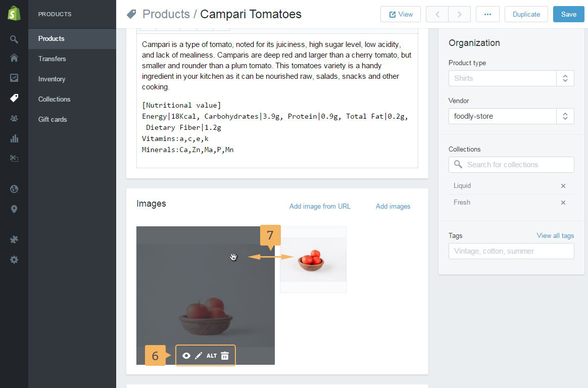Click the Save button

point(568,14)
